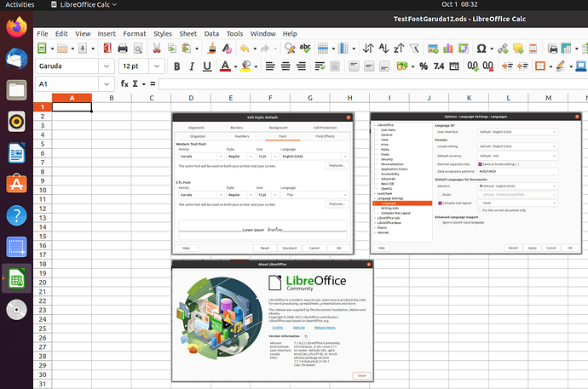Viewport: 588px width, 389px height.
Task: Insert a hyperlink
Action: tap(503, 49)
